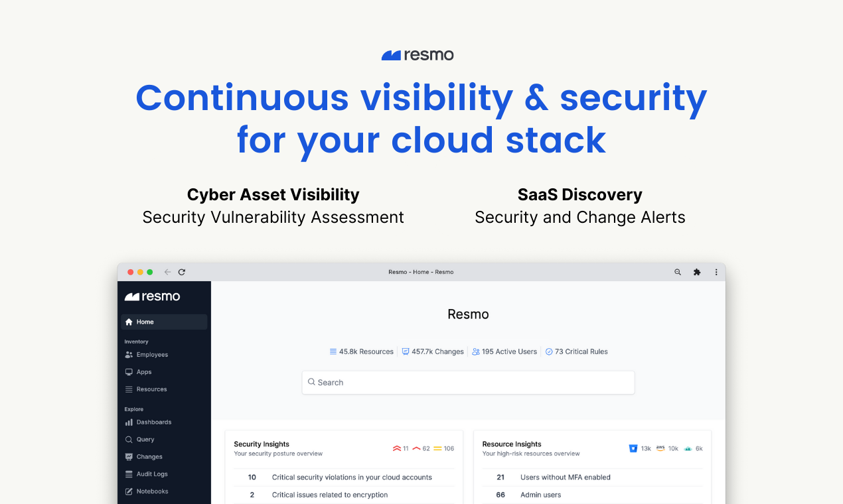This screenshot has width=843, height=504.
Task: Click the Resource Insights heading
Action: (x=512, y=444)
